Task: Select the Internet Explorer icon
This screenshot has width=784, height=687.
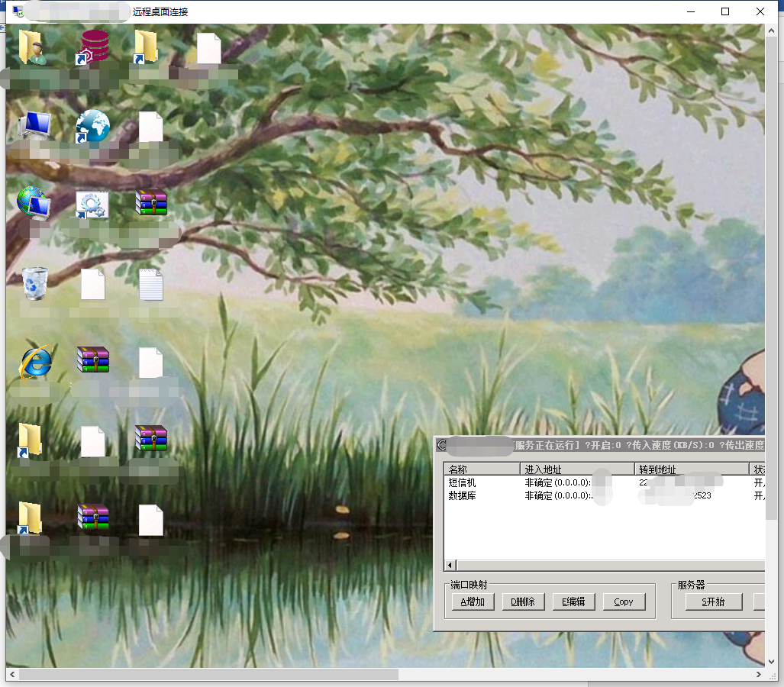Action: (x=36, y=361)
